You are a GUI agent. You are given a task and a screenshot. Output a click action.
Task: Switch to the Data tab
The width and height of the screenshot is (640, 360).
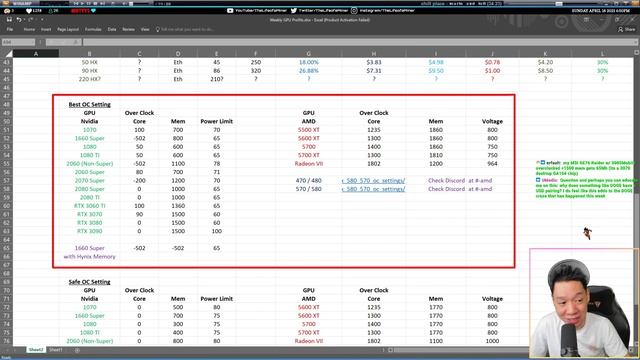(x=112, y=29)
